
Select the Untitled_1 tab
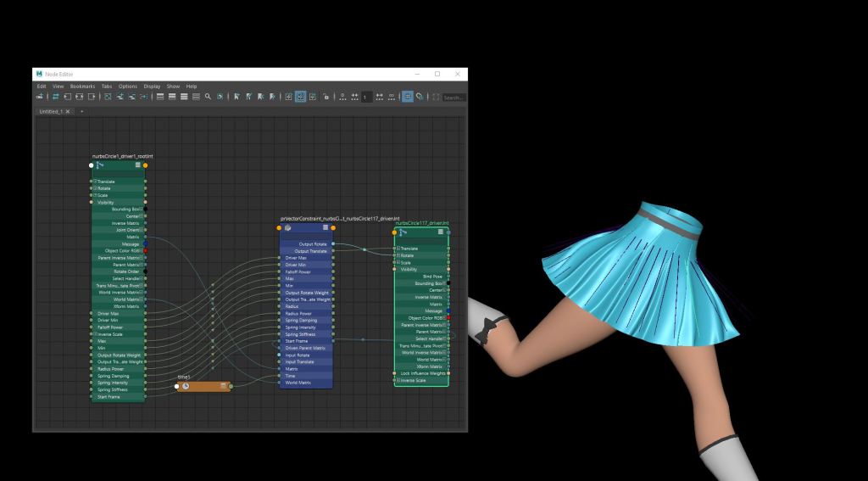pyautogui.click(x=50, y=111)
